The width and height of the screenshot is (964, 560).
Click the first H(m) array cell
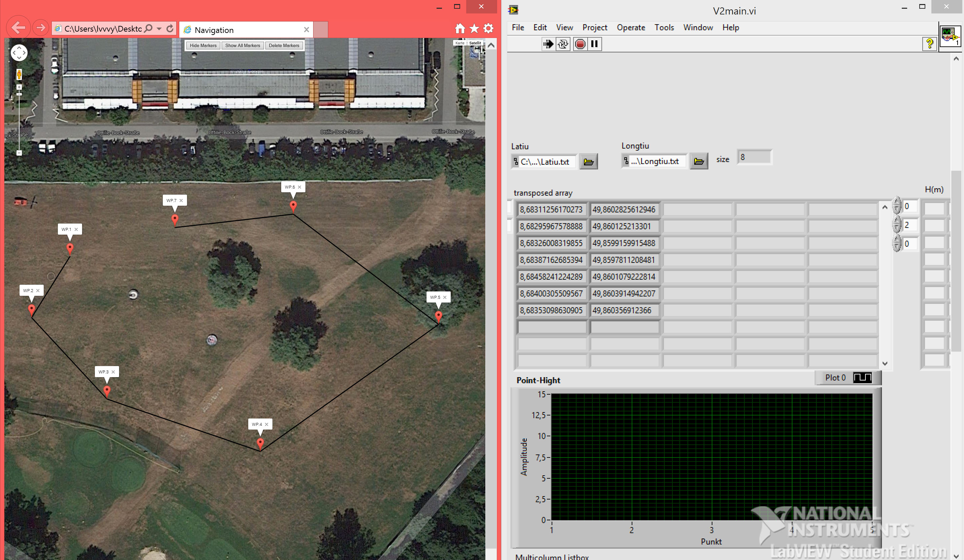[934, 209]
